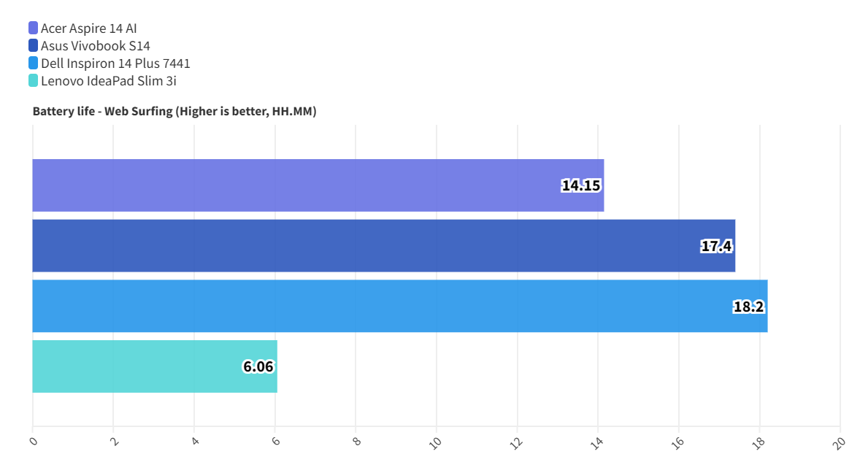
Task: Toggle the Acer Aspire 14 AI legend label
Action: [x=88, y=28]
